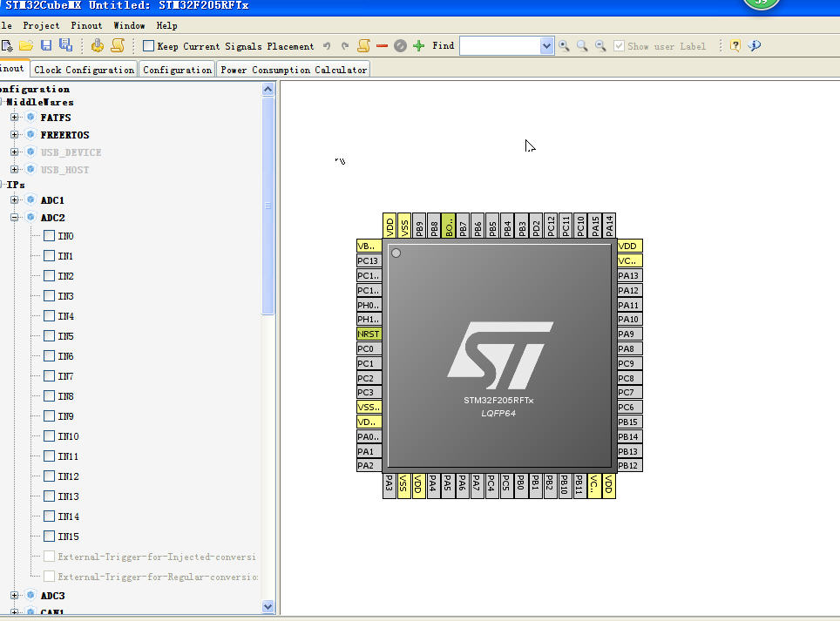Check ADC2 IN0 channel
This screenshot has width=840, height=621.
pos(50,235)
